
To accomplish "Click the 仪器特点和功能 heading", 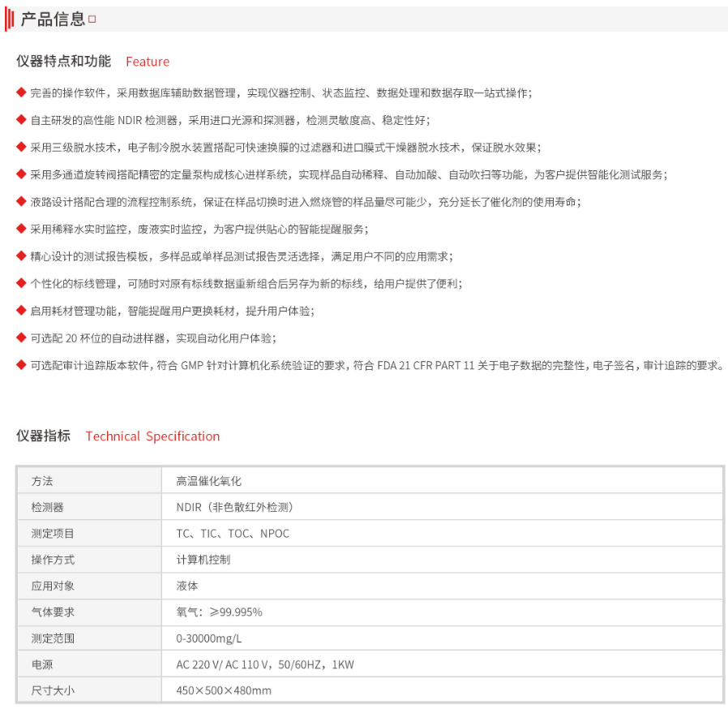I will click(63, 62).
